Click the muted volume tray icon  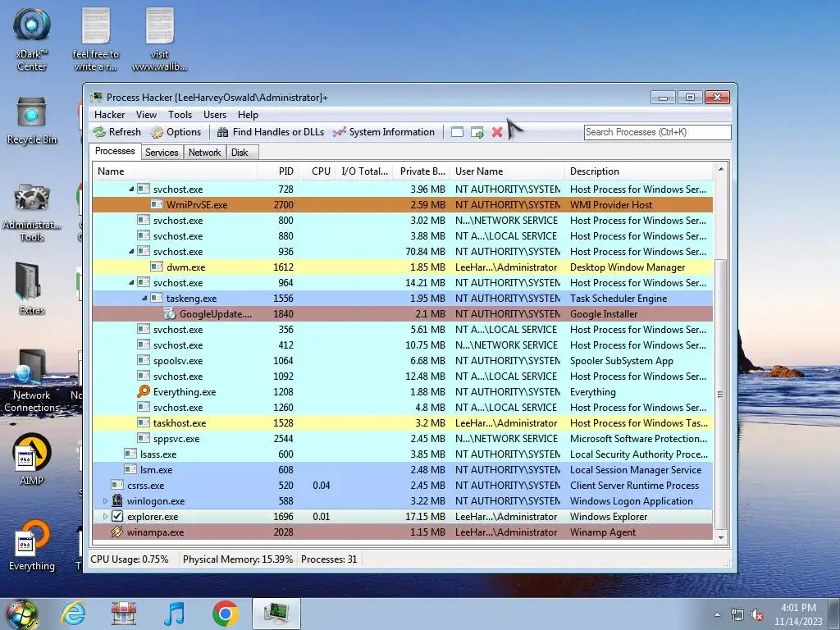point(757,615)
